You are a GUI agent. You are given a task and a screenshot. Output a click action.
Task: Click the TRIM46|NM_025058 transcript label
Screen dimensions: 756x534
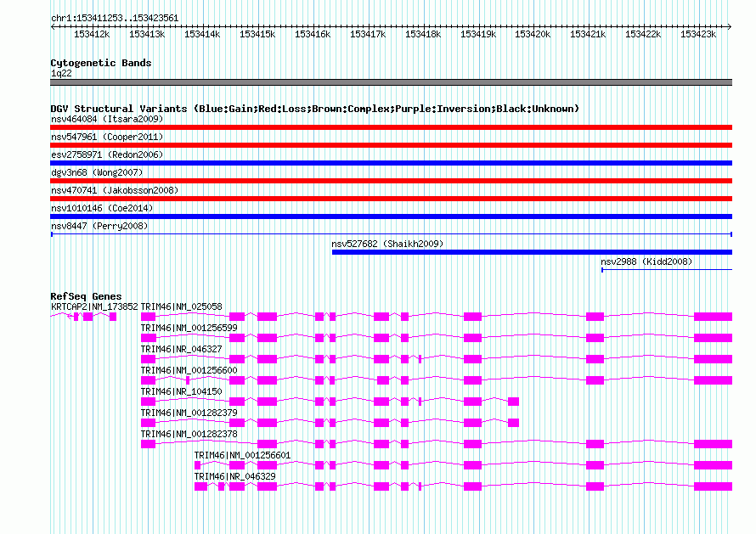click(x=181, y=306)
